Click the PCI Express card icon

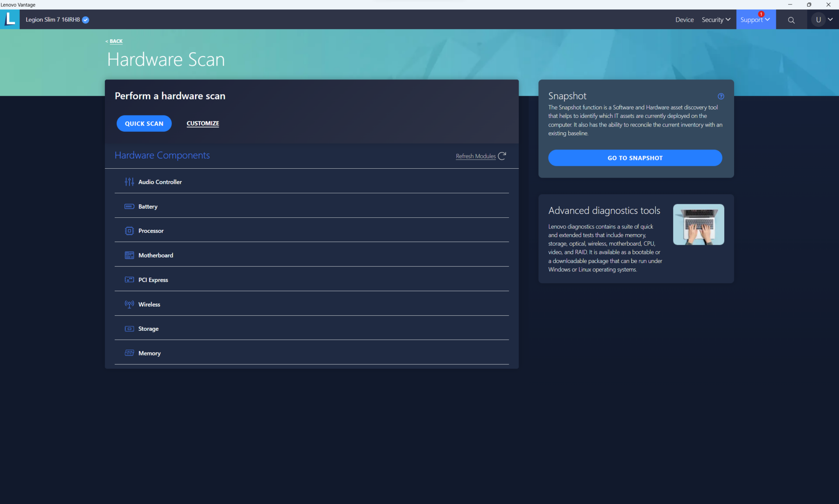129,280
